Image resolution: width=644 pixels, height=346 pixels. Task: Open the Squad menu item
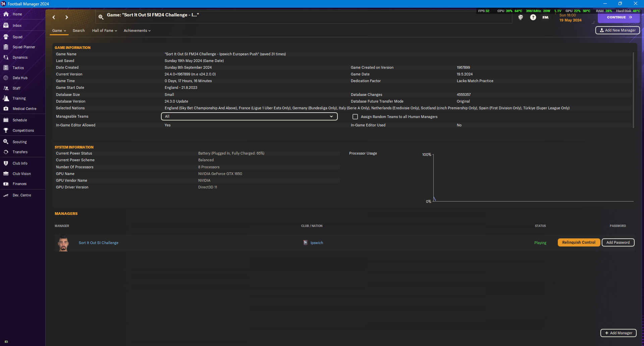[17, 37]
